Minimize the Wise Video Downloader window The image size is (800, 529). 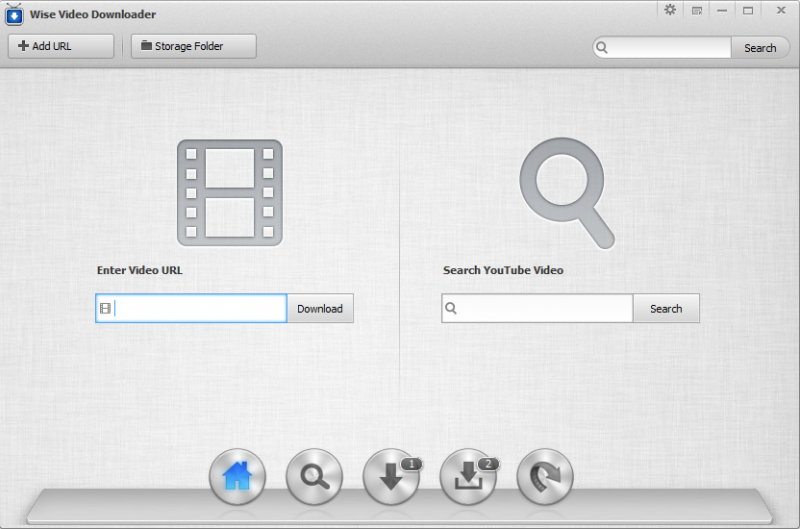click(722, 10)
